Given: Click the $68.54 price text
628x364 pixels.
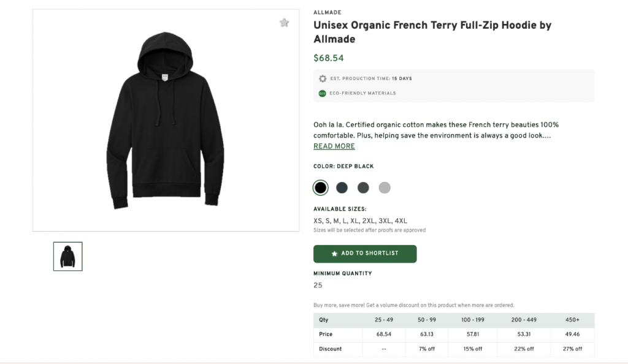Looking at the screenshot, I should tap(329, 58).
